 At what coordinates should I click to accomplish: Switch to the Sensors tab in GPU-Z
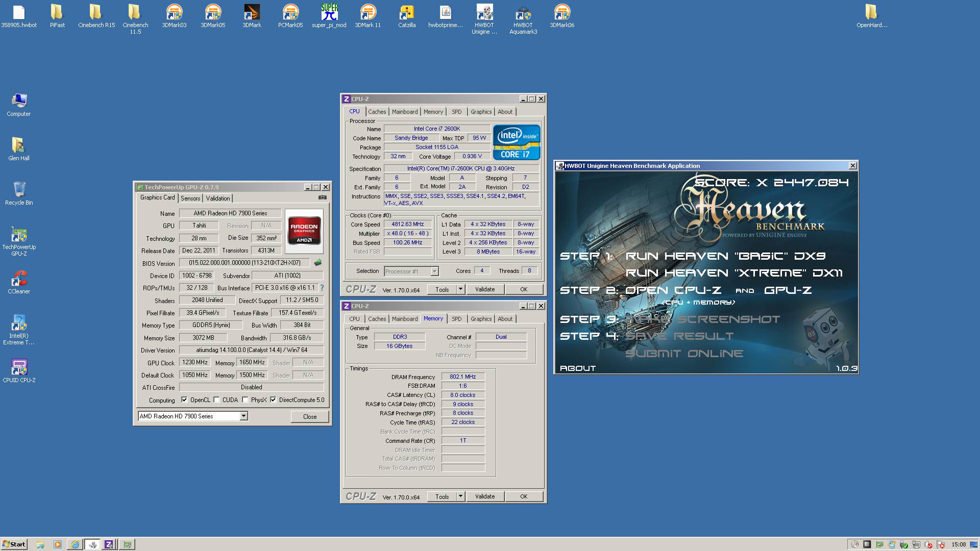190,198
